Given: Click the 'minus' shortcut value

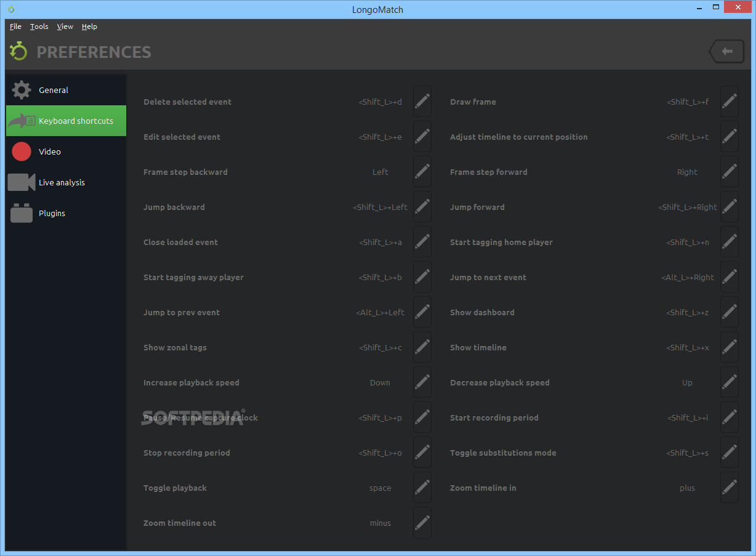Looking at the screenshot, I should (380, 523).
